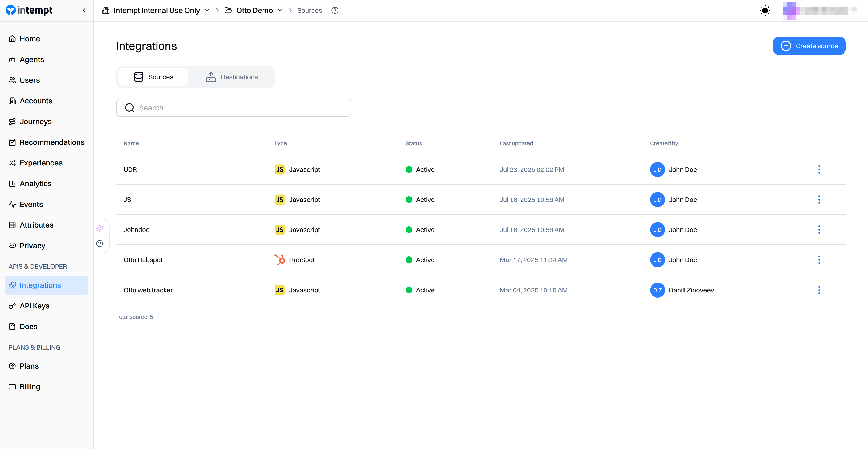Image resolution: width=868 pixels, height=449 pixels.
Task: Click the Sources breadcrumb
Action: [x=309, y=10]
